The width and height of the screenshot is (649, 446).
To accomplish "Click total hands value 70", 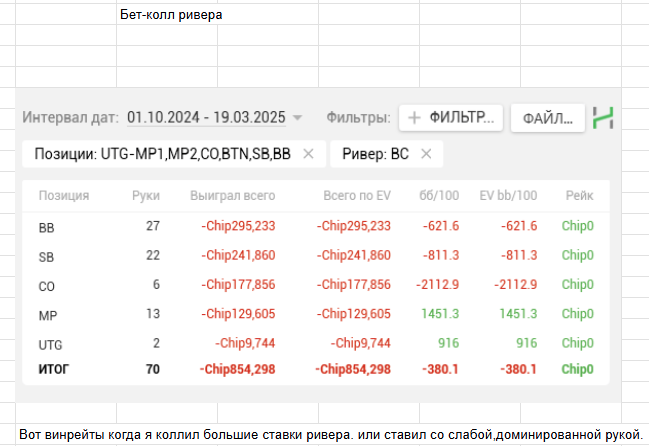I will (153, 369).
